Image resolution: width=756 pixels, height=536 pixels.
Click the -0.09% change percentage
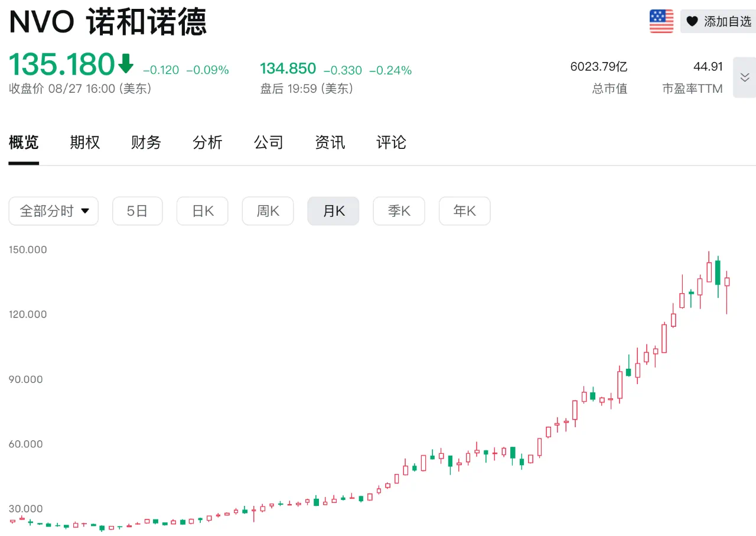pyautogui.click(x=207, y=70)
